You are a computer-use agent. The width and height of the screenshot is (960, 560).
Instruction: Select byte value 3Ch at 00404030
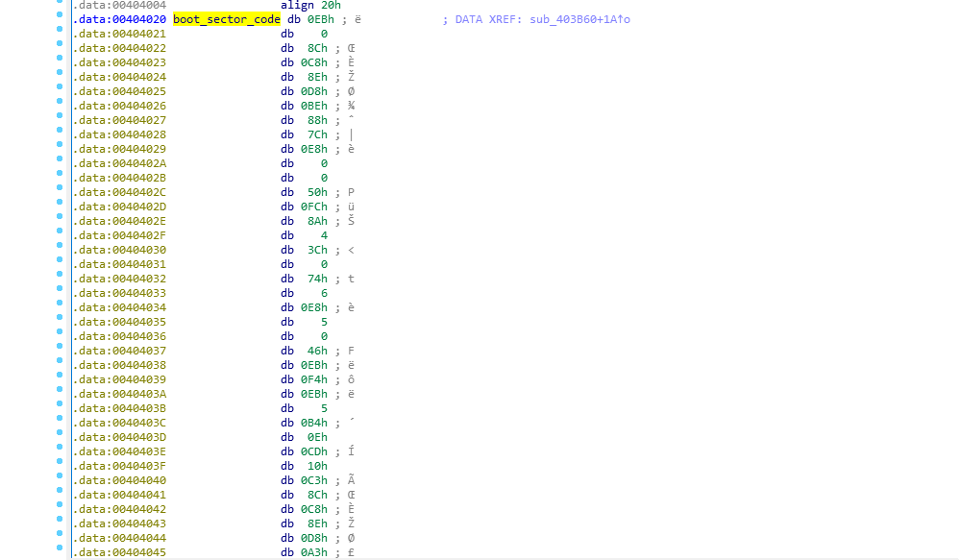coord(317,250)
